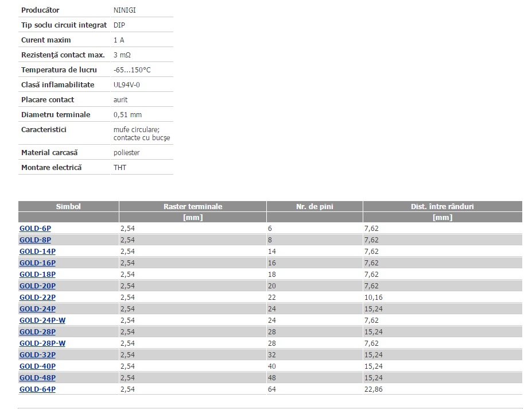Viewport: 532px width, 409px height.
Task: Open the GOLD-24P-W product link
Action: point(42,320)
